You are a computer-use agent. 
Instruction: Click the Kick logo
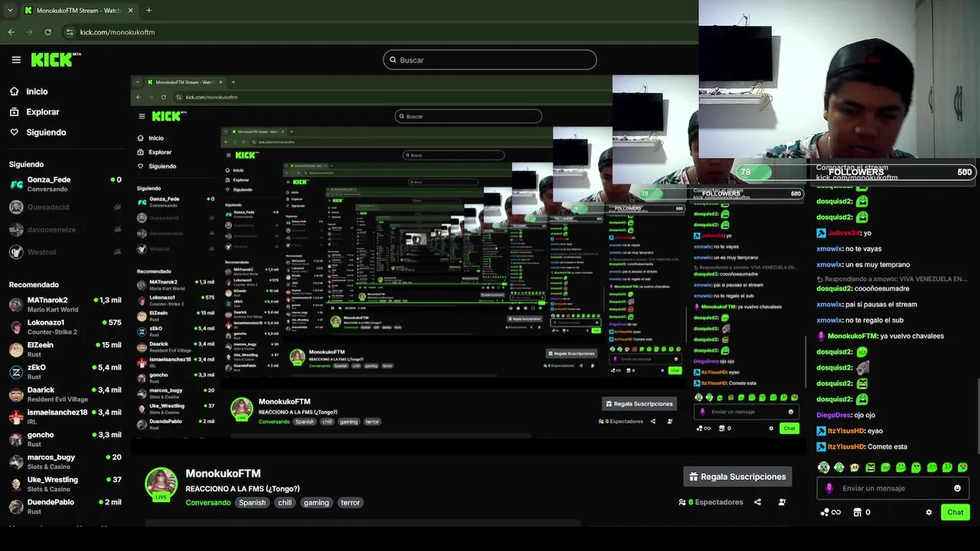tap(55, 60)
